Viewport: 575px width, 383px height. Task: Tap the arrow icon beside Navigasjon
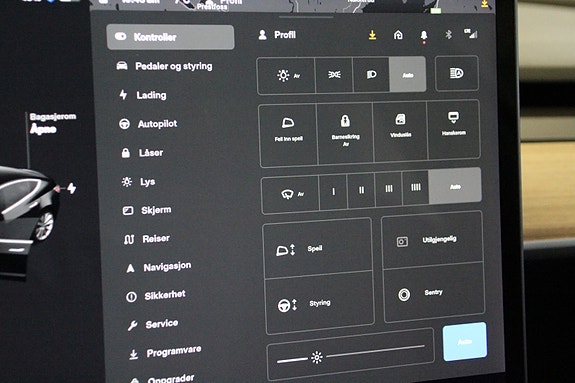click(x=130, y=268)
